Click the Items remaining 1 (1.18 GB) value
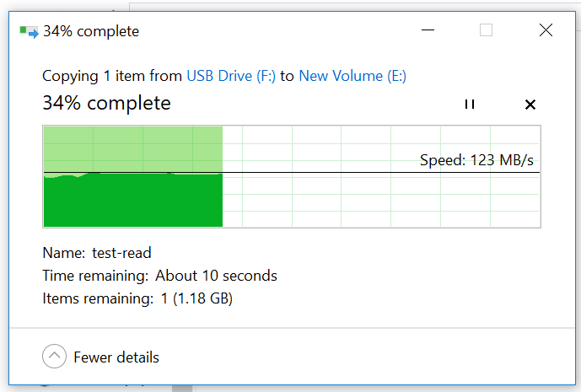Screen dimensions: 581x392 pyautogui.click(x=196, y=298)
